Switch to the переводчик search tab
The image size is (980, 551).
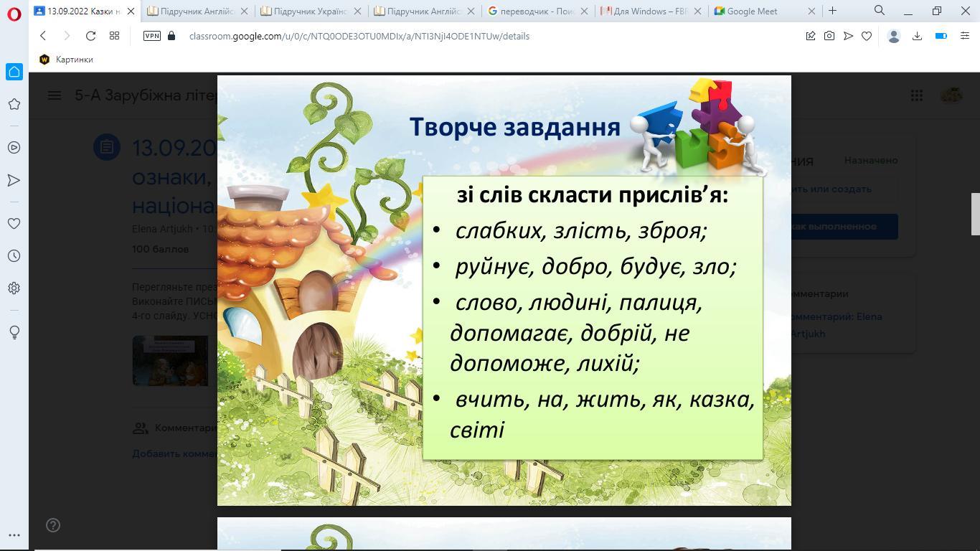[x=532, y=11]
